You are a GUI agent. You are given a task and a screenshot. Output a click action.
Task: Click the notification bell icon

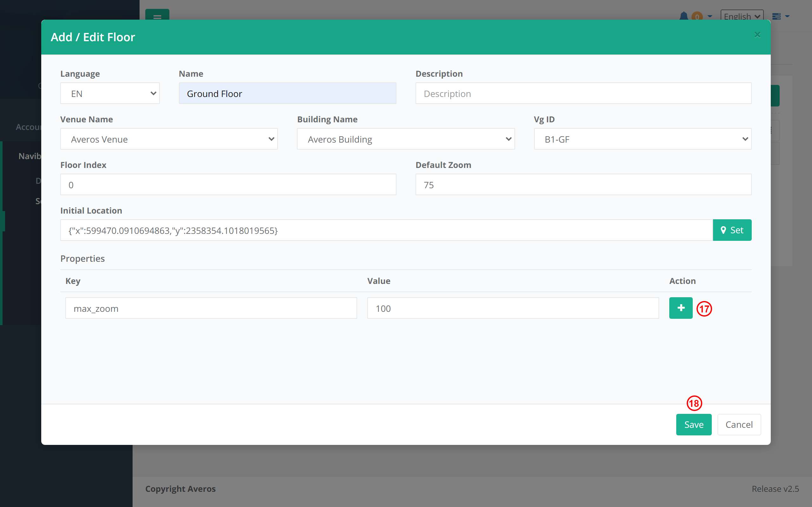tap(684, 16)
